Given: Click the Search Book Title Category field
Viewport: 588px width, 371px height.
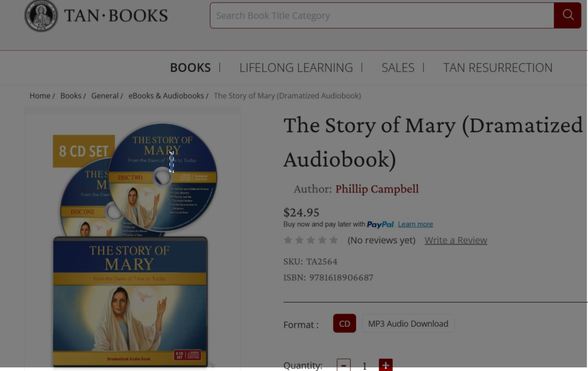Looking at the screenshot, I should coord(382,15).
